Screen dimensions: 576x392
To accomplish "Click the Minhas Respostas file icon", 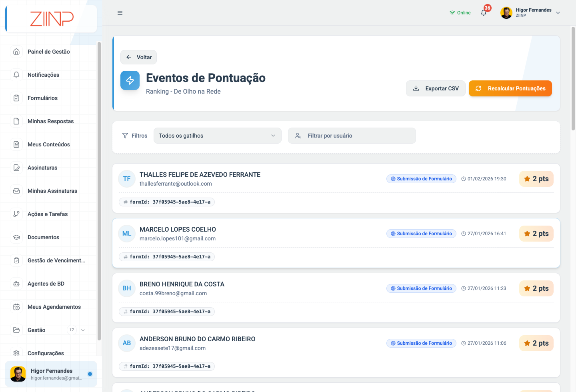I will tap(16, 121).
